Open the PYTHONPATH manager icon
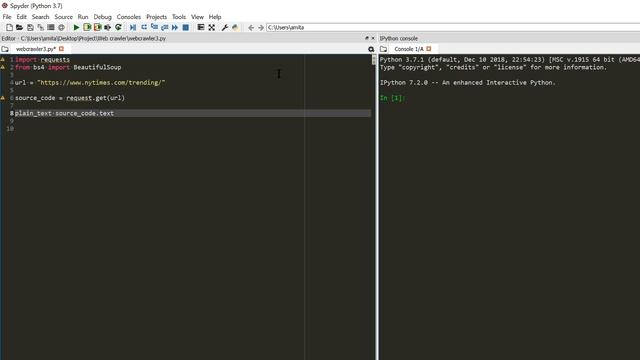This screenshot has width=640, height=360. (x=235, y=27)
